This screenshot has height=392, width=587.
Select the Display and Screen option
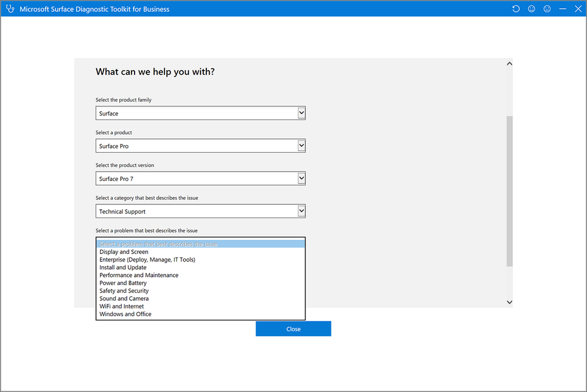coord(124,252)
